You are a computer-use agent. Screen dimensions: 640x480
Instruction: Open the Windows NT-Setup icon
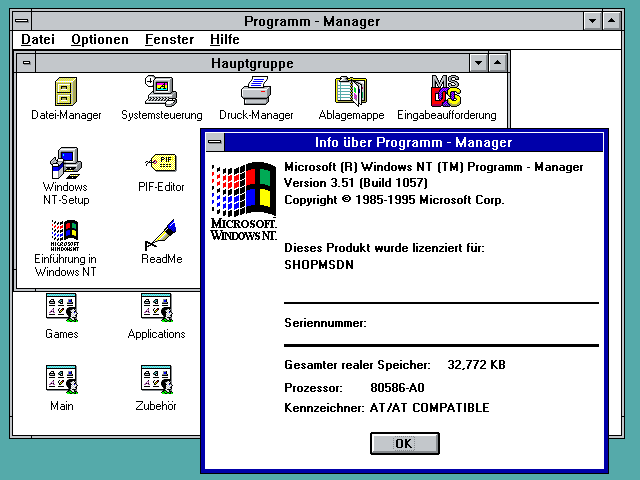[66, 162]
